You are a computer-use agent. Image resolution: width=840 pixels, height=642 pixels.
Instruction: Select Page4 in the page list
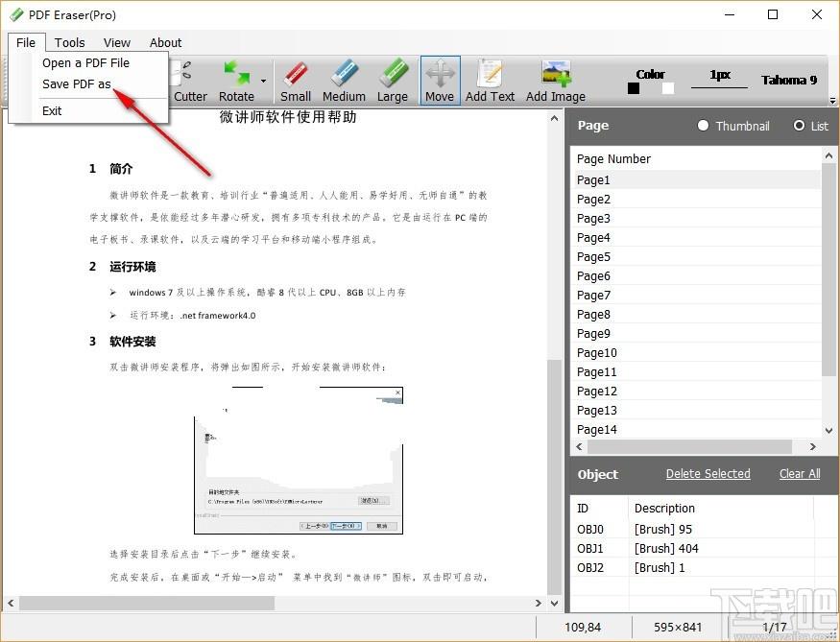697,238
